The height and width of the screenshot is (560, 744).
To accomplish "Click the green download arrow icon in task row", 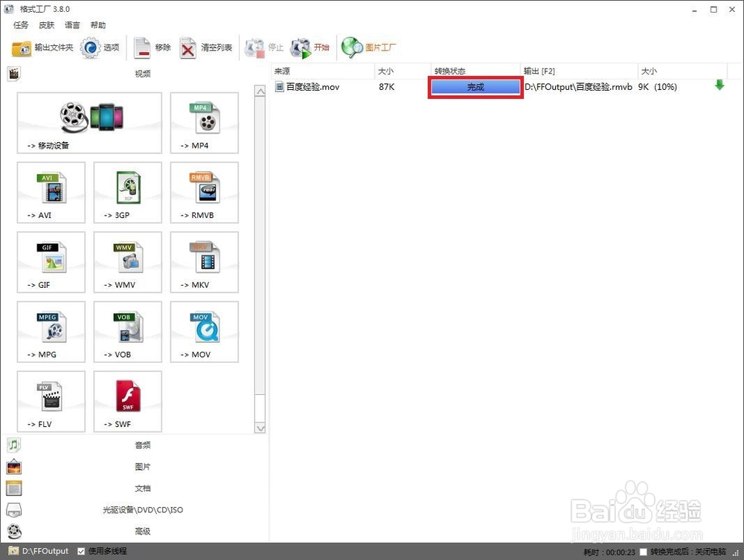I will click(719, 86).
